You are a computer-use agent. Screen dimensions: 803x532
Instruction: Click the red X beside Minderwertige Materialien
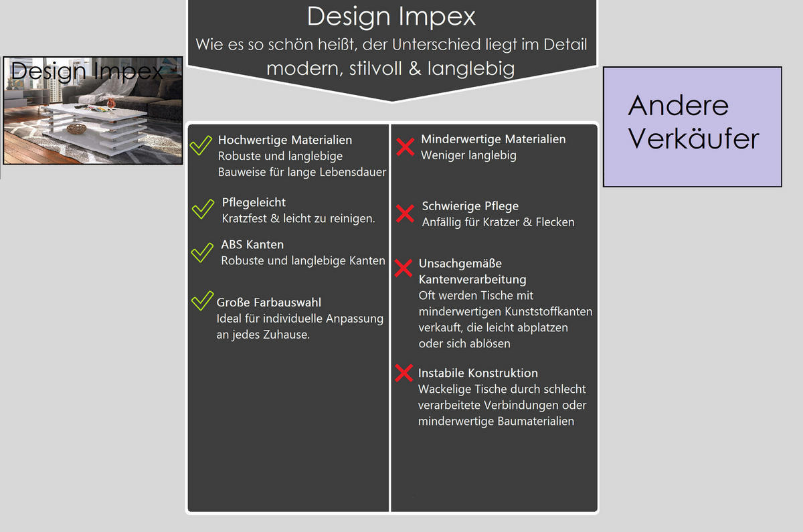pyautogui.click(x=405, y=147)
